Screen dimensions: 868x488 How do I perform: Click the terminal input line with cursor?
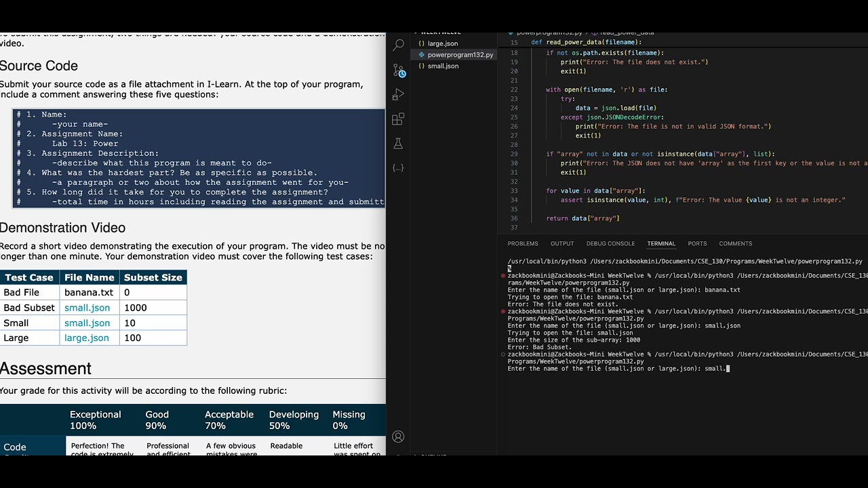(618, 369)
